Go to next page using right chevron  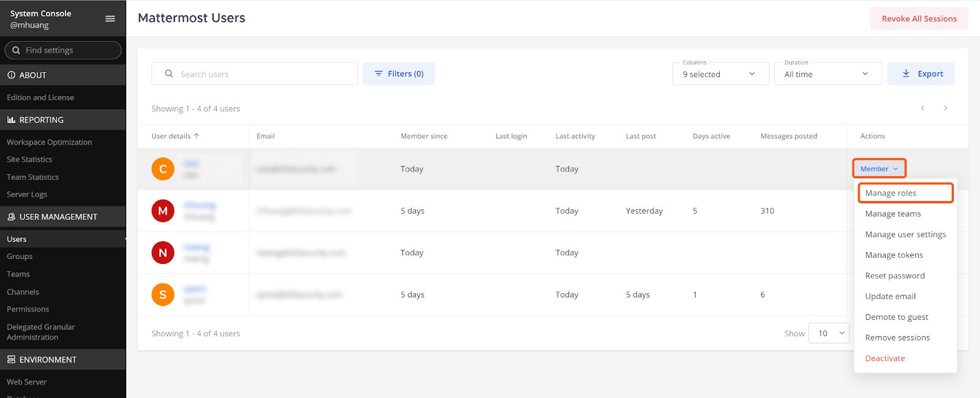coord(945,108)
